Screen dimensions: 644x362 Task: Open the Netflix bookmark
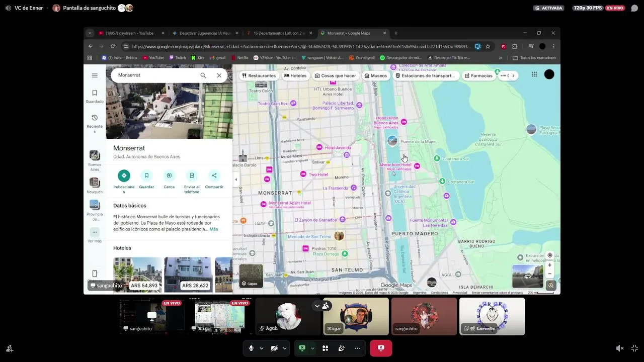(x=239, y=58)
